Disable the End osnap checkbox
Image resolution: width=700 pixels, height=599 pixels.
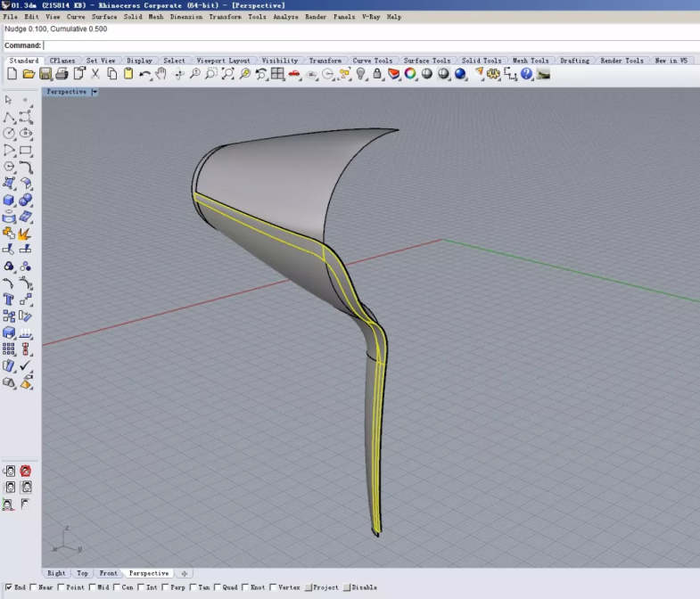pyautogui.click(x=7, y=587)
